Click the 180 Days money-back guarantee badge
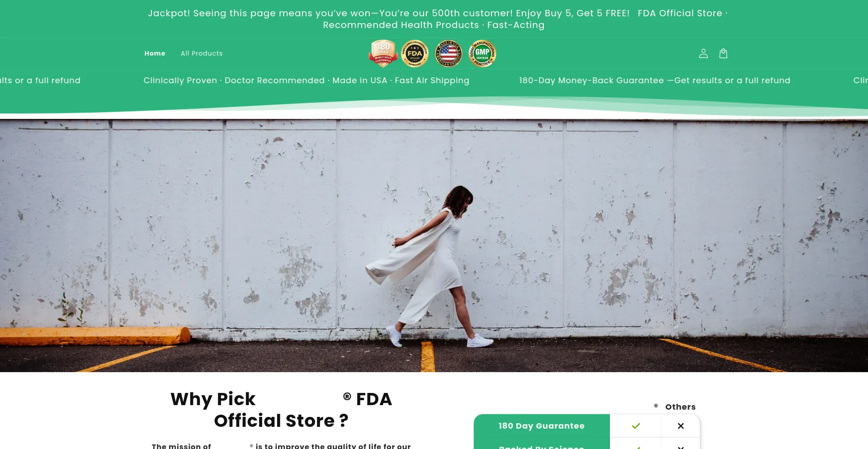This screenshot has width=868, height=449. pos(383,53)
